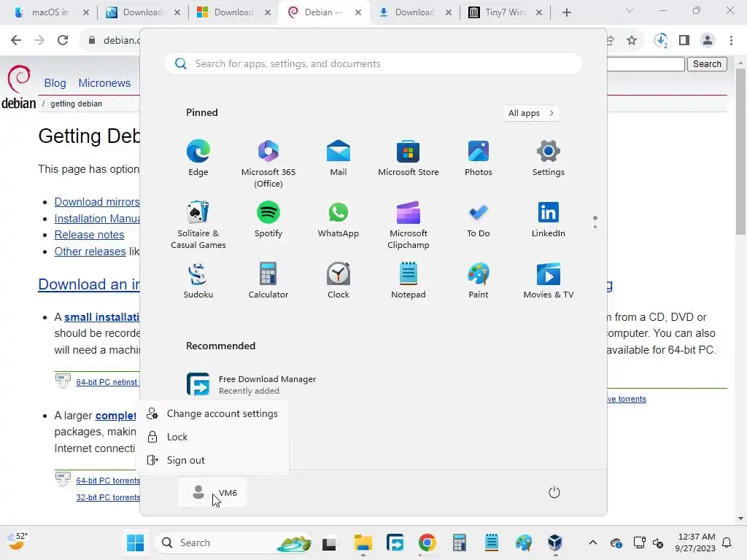
Task: Open the Debian Blog link
Action: tap(55, 83)
